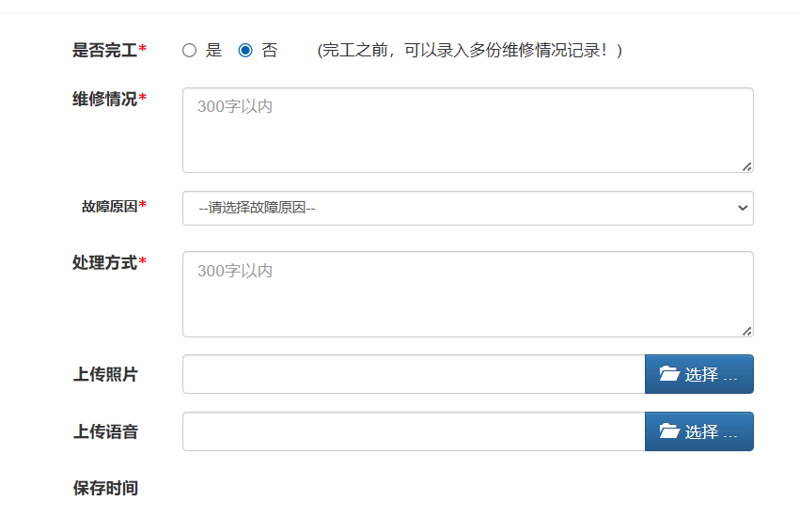Click the 上传语音 file path field
This screenshot has width=800, height=532.
click(414, 431)
